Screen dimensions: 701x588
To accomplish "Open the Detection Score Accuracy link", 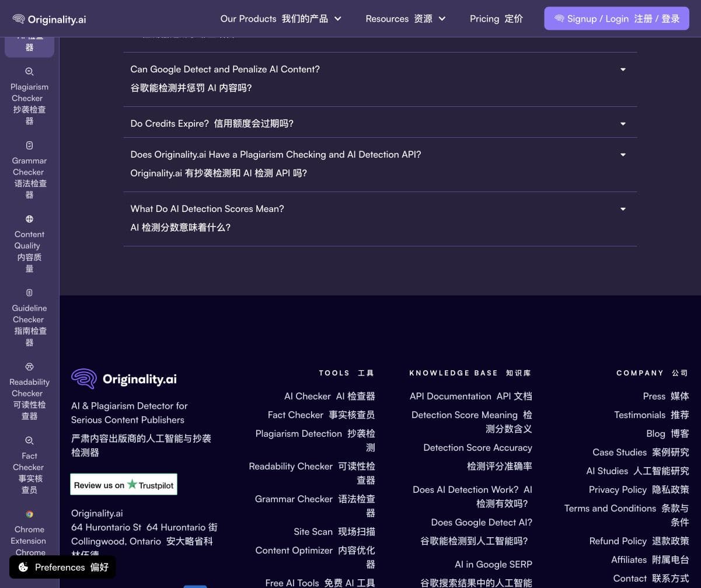I will [477, 457].
